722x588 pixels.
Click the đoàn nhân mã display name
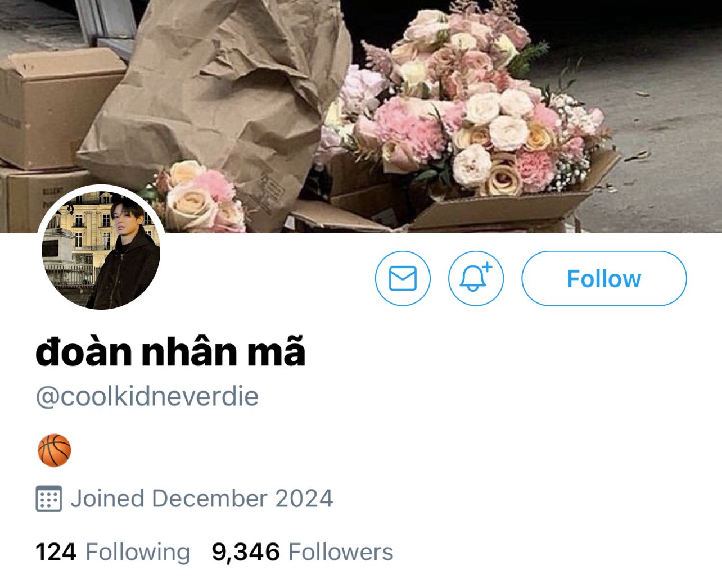[170, 352]
